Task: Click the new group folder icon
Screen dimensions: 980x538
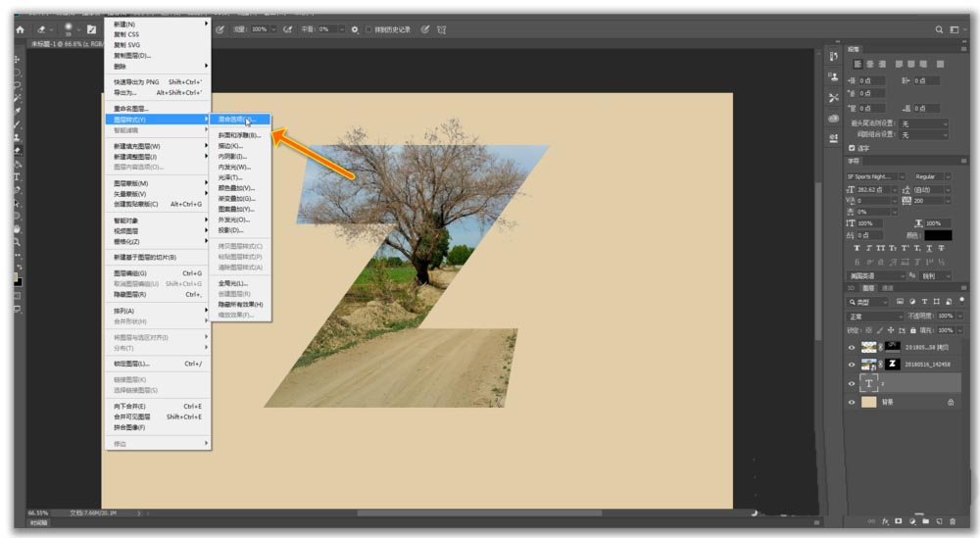Action: pyautogui.click(x=926, y=520)
